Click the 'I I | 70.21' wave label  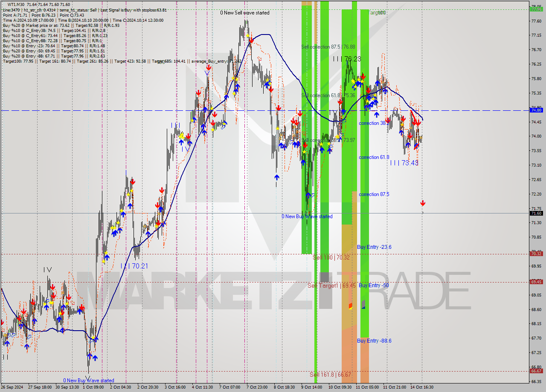pyautogui.click(x=134, y=266)
